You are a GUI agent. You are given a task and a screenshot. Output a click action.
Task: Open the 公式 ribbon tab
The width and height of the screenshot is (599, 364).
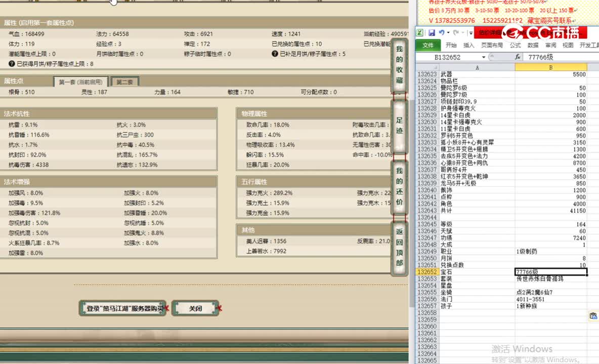tap(516, 45)
